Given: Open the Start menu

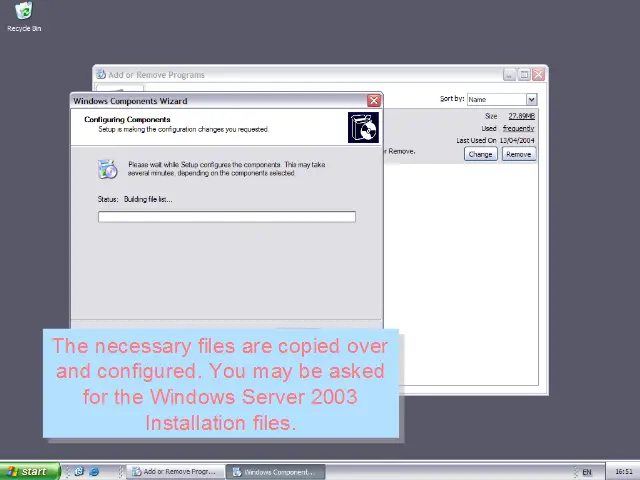Looking at the screenshot, I should point(28,471).
